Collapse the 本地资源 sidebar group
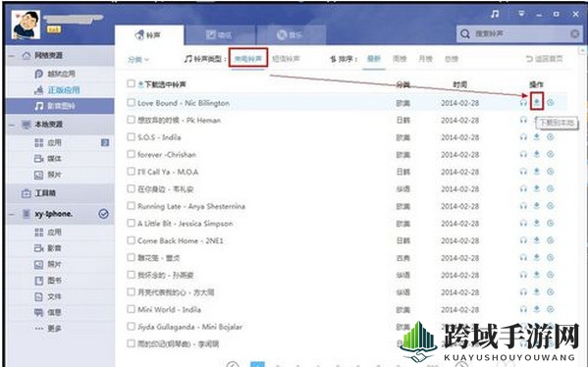Screen dimensions: 588x367 coord(12,125)
